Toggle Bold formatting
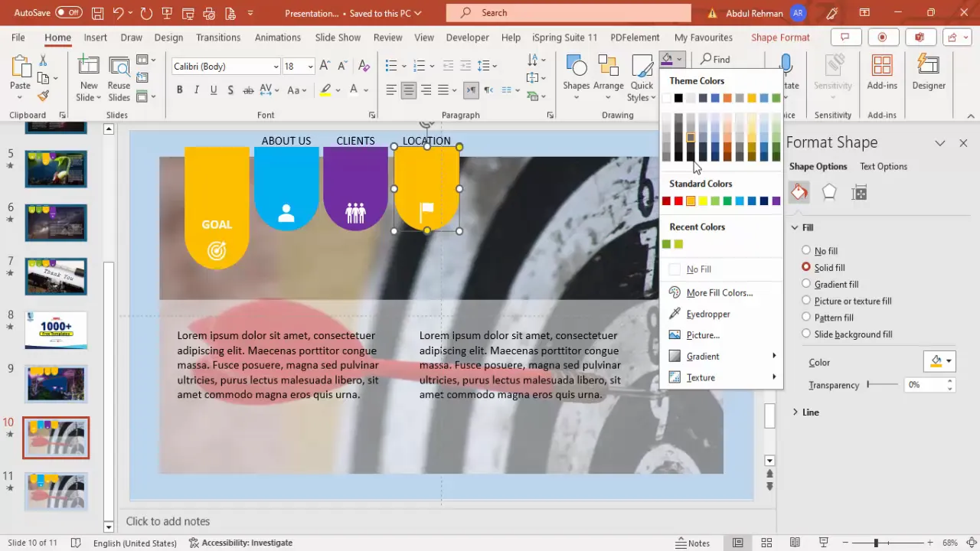980x551 pixels. (x=179, y=90)
